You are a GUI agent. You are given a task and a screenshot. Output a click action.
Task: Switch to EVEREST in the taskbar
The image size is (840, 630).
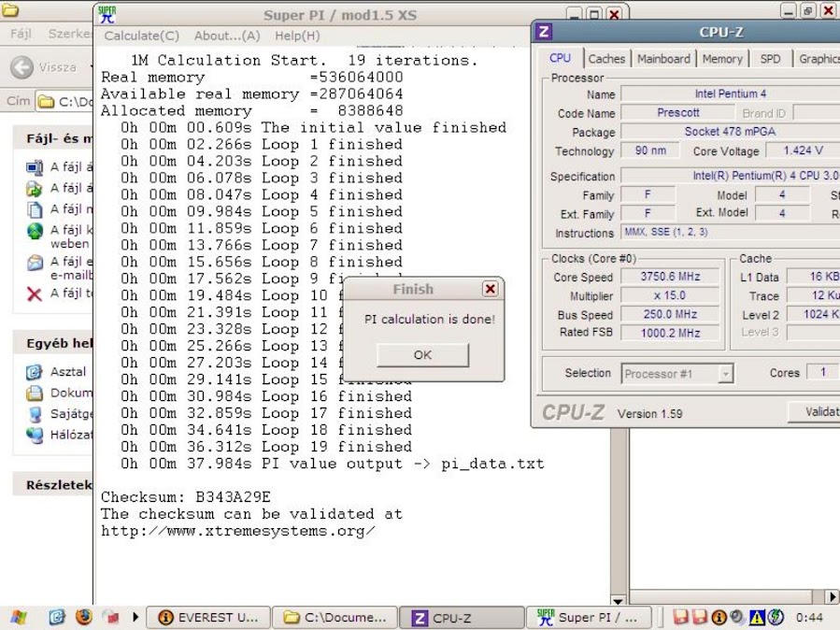pyautogui.click(x=208, y=618)
